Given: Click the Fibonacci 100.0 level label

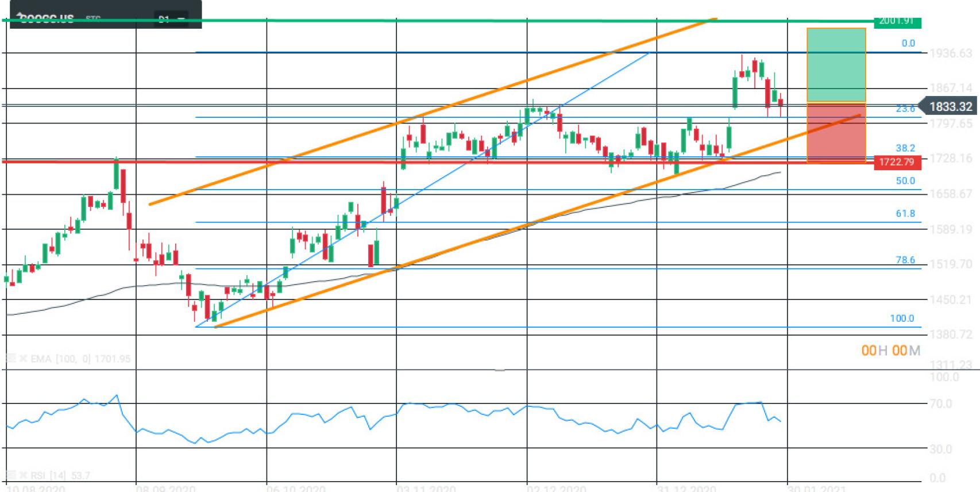Looking at the screenshot, I should (901, 318).
